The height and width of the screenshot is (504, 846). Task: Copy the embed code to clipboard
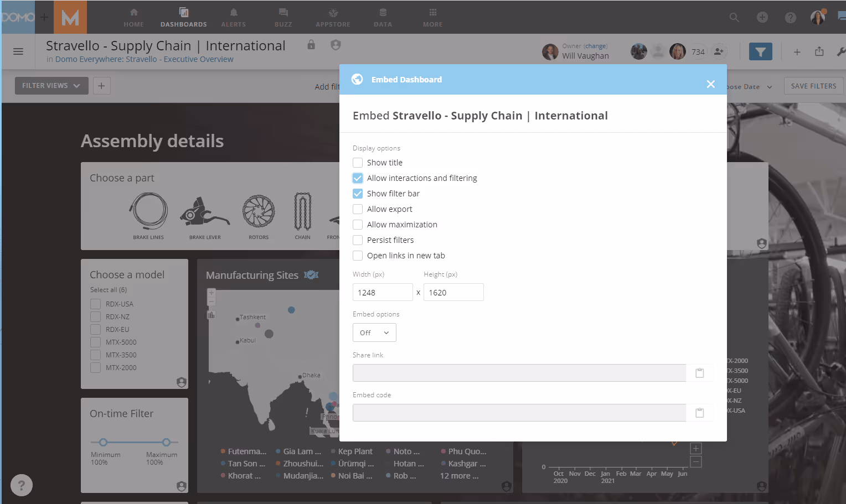[700, 413]
